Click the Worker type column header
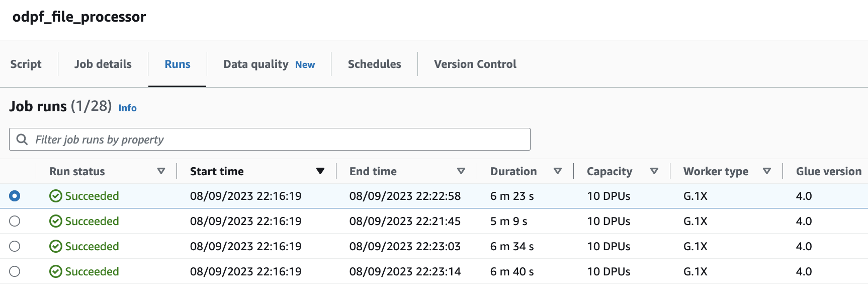This screenshot has width=868, height=288. 716,172
